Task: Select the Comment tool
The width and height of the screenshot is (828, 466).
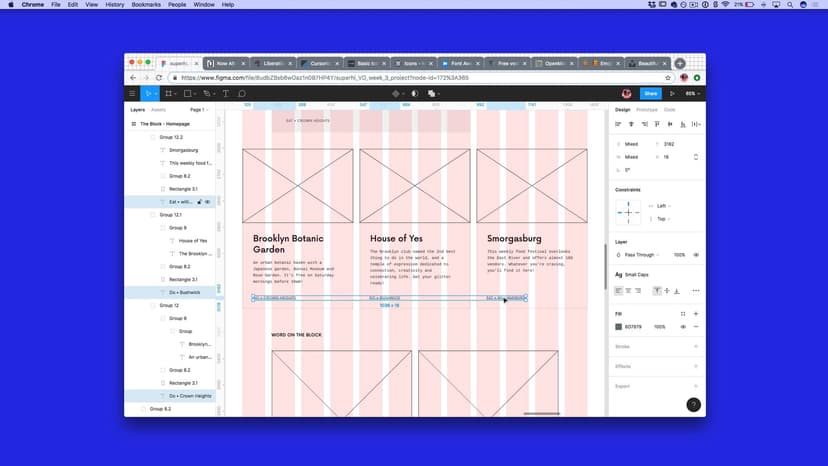Action: click(242, 94)
